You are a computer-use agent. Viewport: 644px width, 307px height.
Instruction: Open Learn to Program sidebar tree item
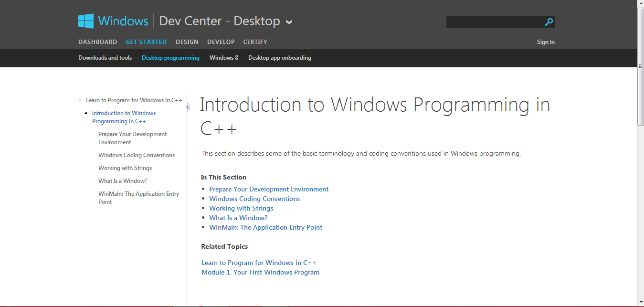pos(134,100)
